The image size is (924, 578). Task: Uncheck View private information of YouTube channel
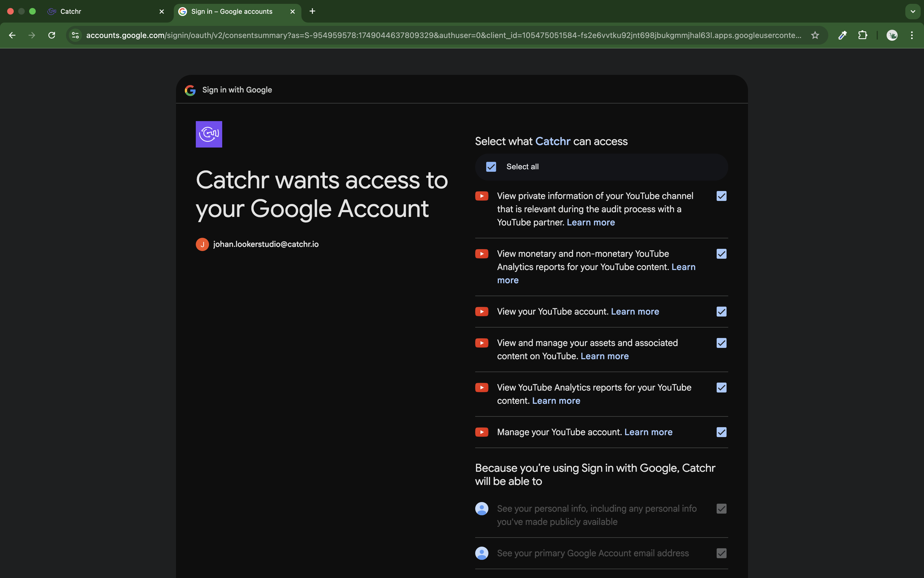[722, 196]
